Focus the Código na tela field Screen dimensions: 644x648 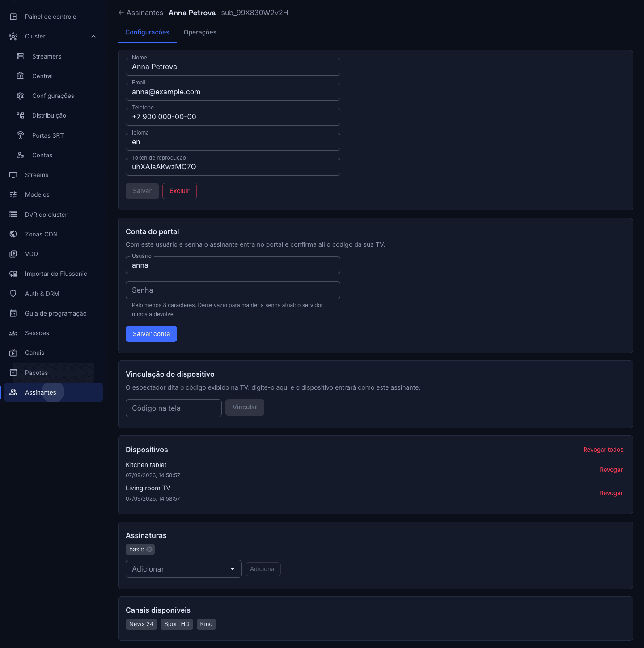(x=174, y=408)
